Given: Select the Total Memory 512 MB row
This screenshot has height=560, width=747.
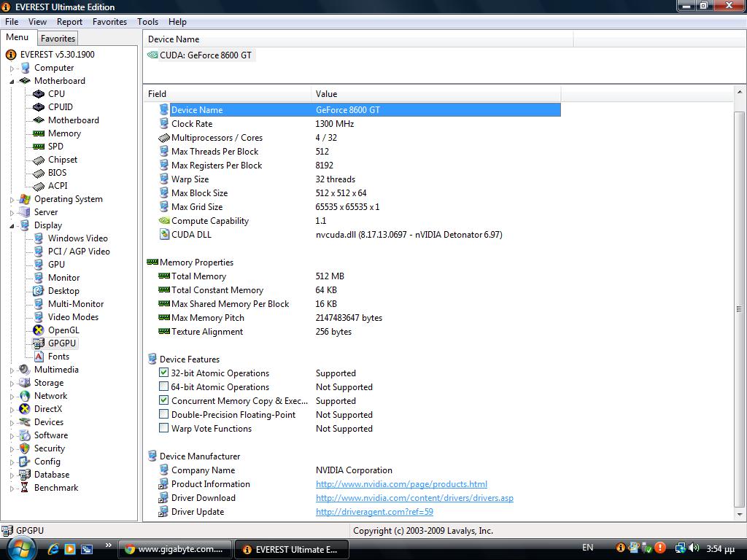Looking at the screenshot, I should coord(352,276).
